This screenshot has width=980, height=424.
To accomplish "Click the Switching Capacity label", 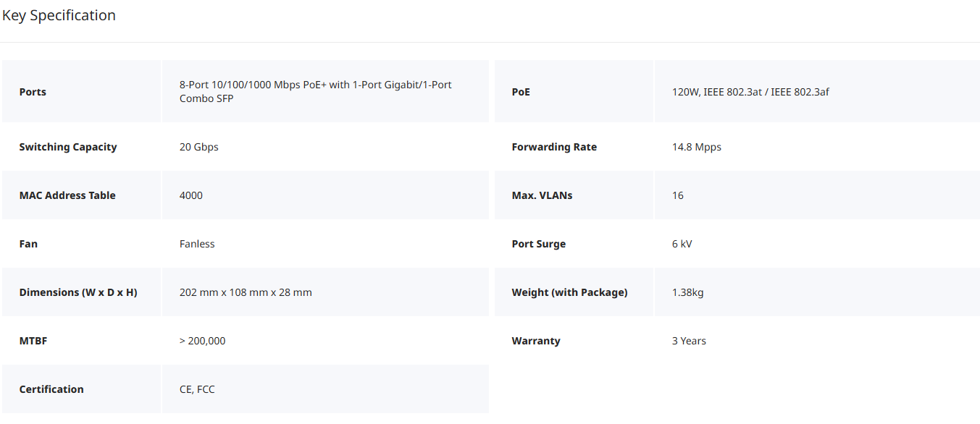I will (x=68, y=147).
